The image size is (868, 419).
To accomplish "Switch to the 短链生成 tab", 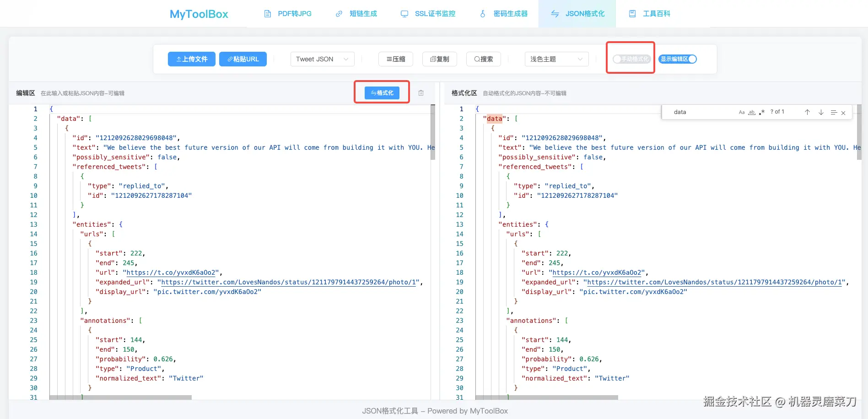I will (x=356, y=14).
